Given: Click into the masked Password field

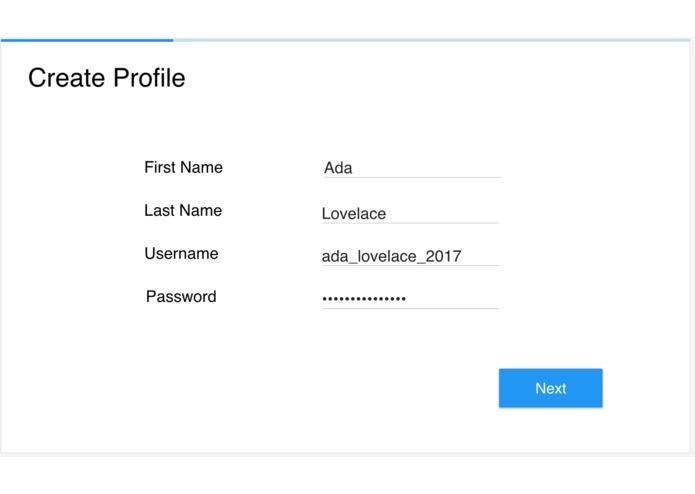Looking at the screenshot, I should click(410, 298).
